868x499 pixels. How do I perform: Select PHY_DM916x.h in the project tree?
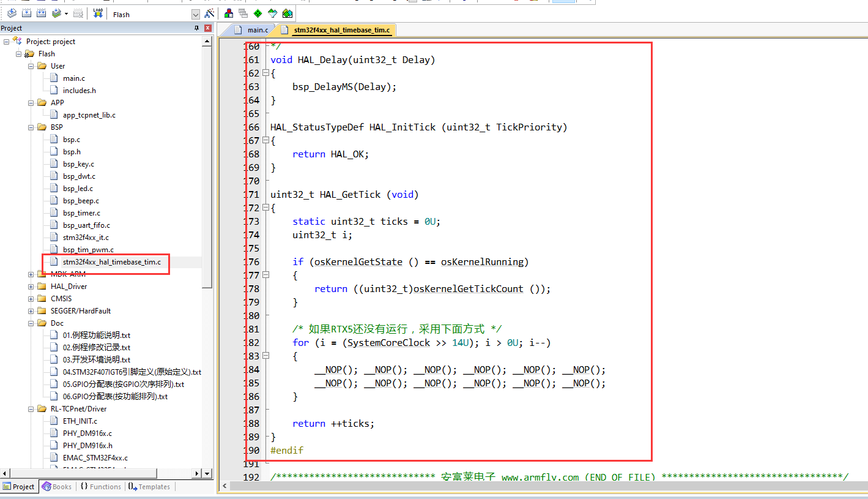point(87,446)
